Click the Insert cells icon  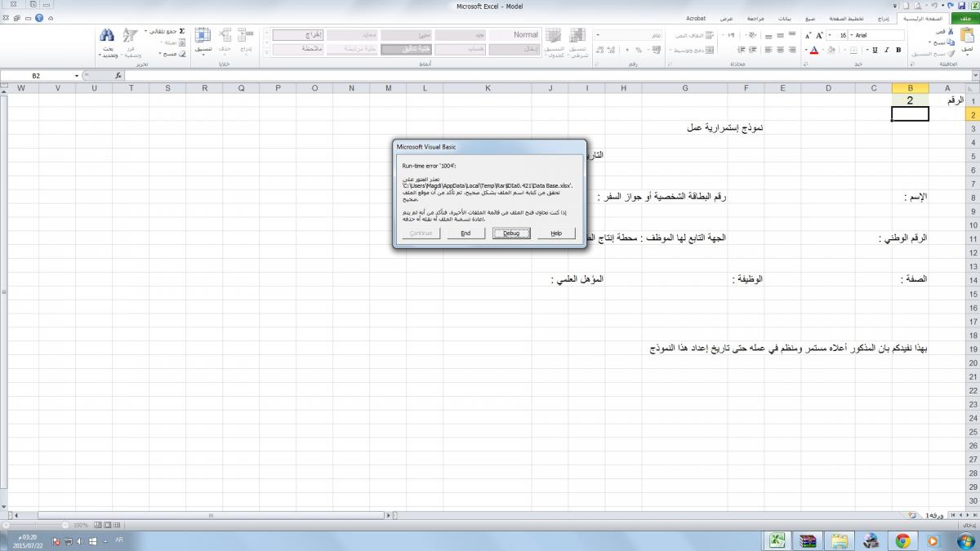[x=246, y=36]
